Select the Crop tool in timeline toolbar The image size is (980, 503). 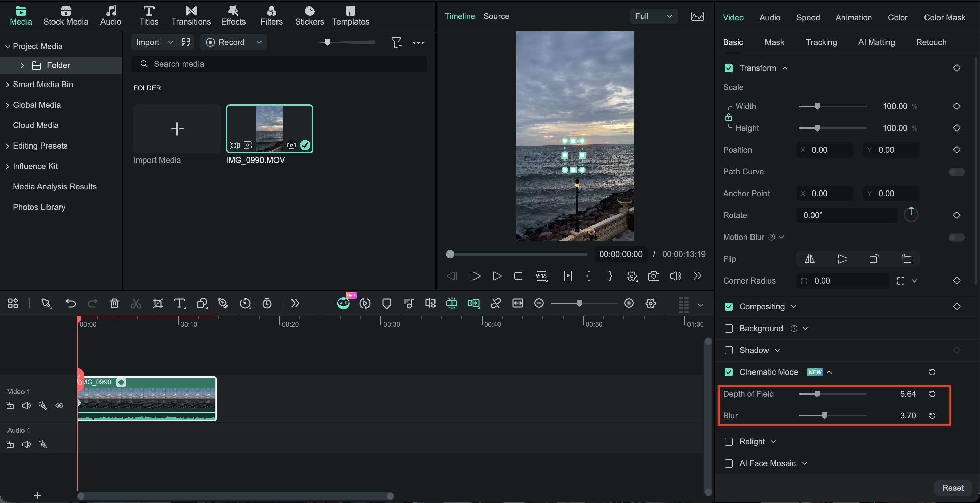pos(158,303)
